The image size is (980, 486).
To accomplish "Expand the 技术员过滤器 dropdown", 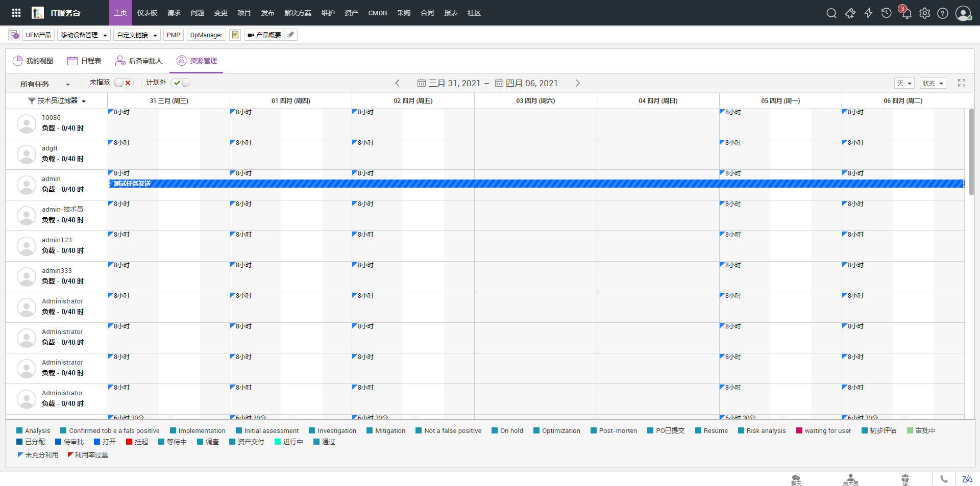I will (x=57, y=101).
